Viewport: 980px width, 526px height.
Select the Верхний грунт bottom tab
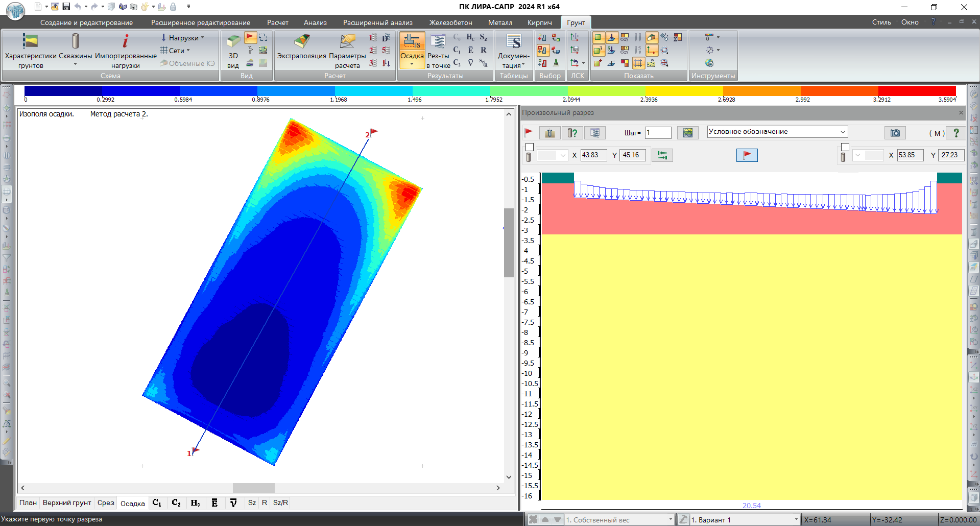(67, 503)
